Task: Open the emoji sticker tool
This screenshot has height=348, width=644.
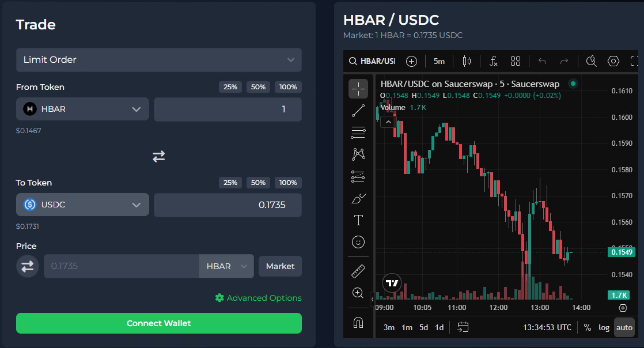Action: [358, 242]
